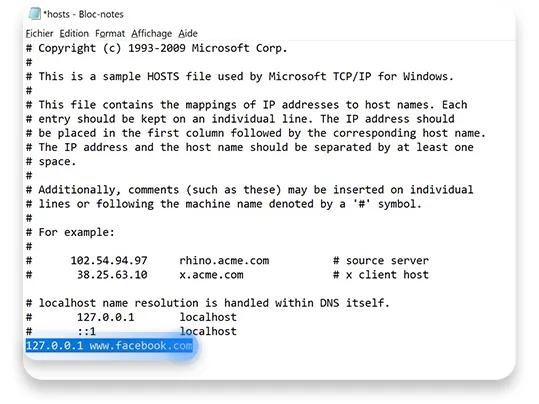539x404 pixels.
Task: Click the 38.25.63.10 example IP address
Action: pos(112,275)
